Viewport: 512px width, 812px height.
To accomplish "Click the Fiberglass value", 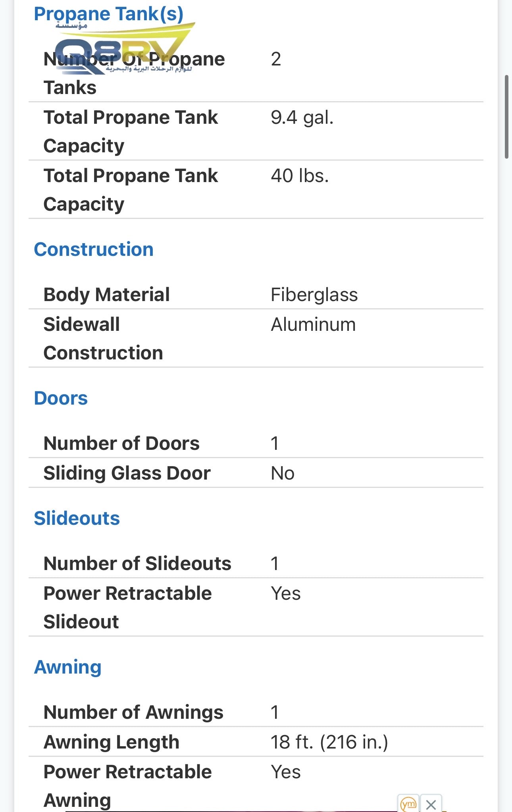I will (314, 295).
